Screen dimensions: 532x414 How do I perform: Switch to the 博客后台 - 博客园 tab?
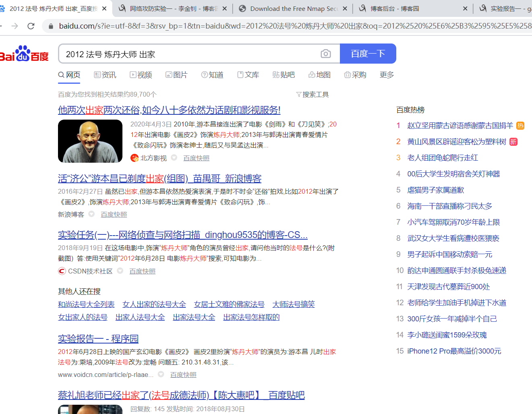coord(413,8)
